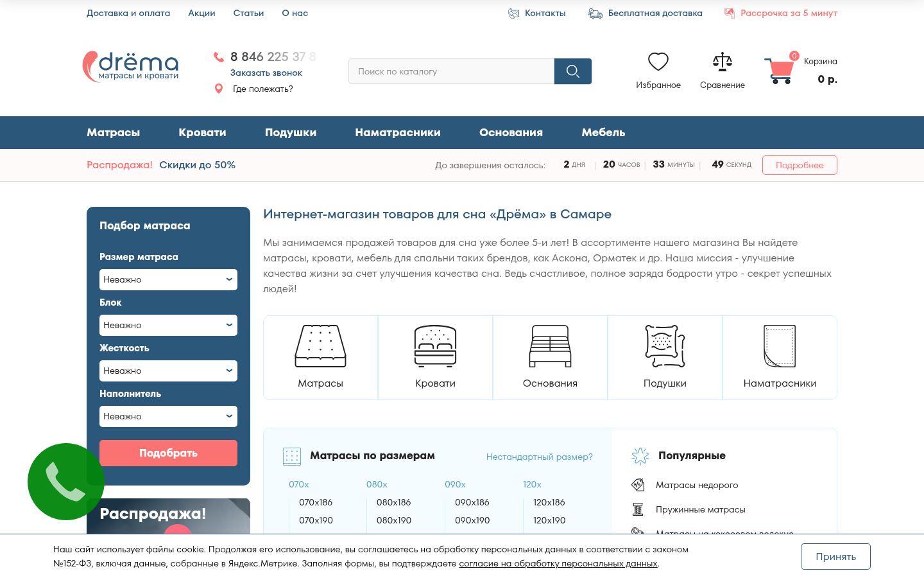Open the Наполнитель dropdown
The height and width of the screenshot is (578, 924).
168,416
